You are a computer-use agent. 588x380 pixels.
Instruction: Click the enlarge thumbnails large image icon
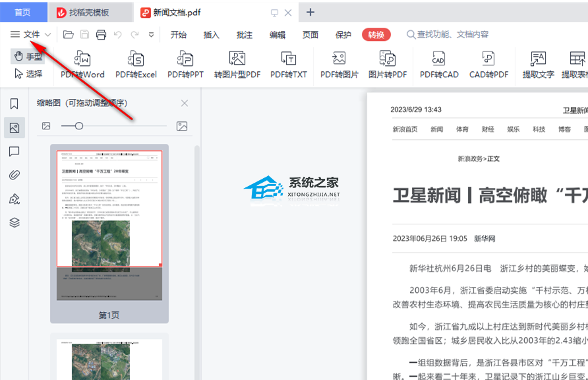pos(182,126)
